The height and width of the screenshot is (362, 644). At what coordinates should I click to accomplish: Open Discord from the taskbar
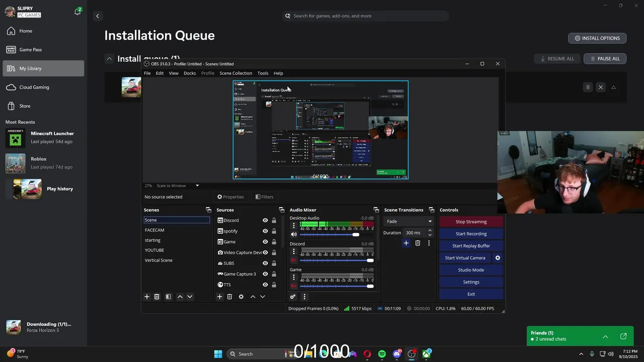pos(397,354)
